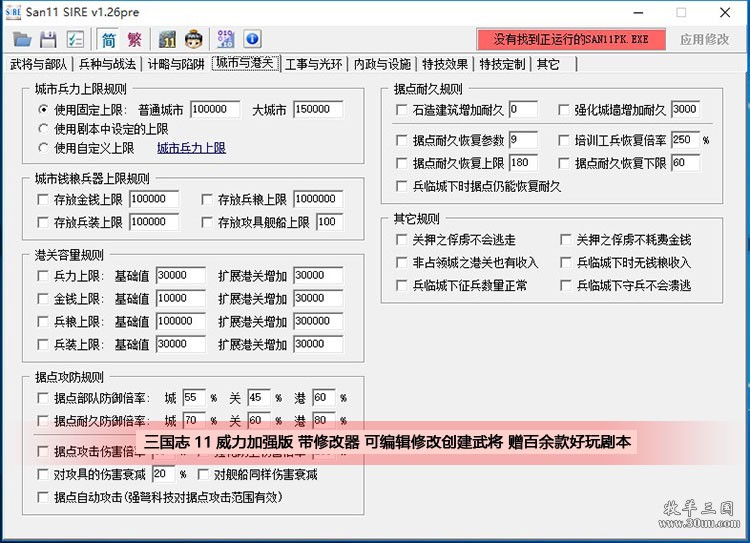Tick the 存放攻具舰船上限 checkbox

[x=207, y=222]
